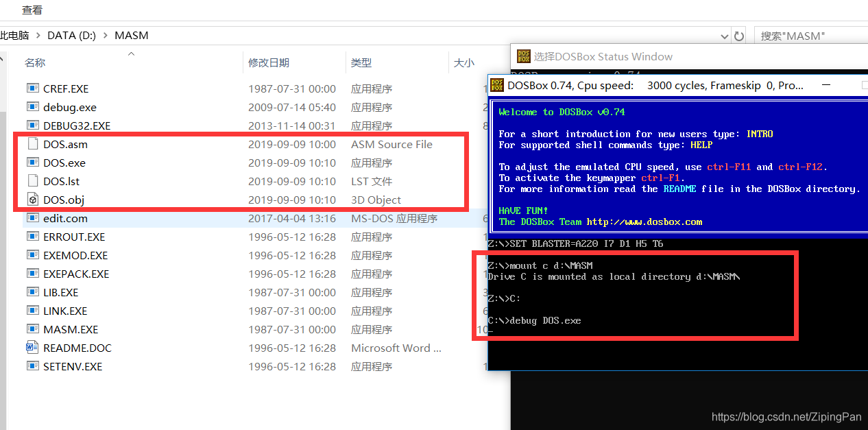Click the mount c d:\MASM command line
The width and height of the screenshot is (868, 430).
click(x=540, y=265)
